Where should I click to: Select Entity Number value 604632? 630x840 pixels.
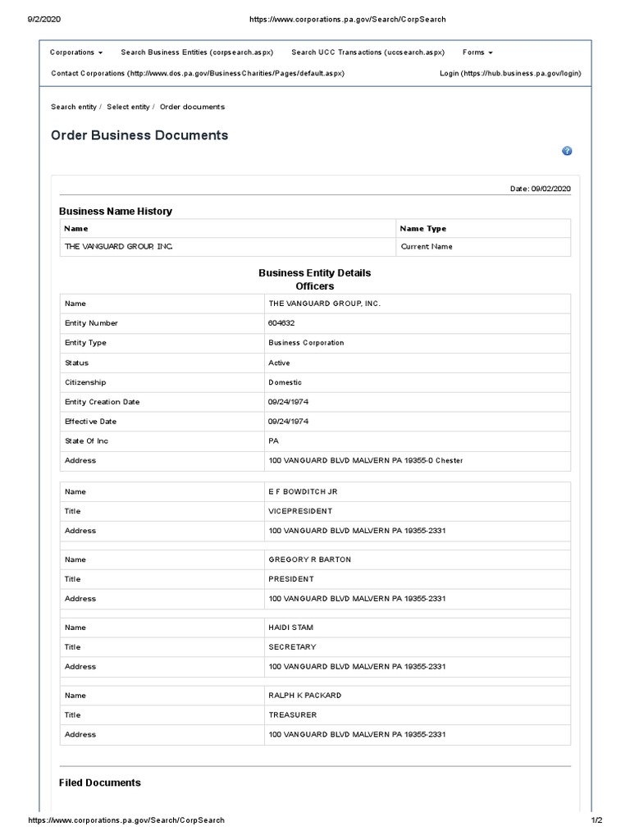pyautogui.click(x=281, y=323)
